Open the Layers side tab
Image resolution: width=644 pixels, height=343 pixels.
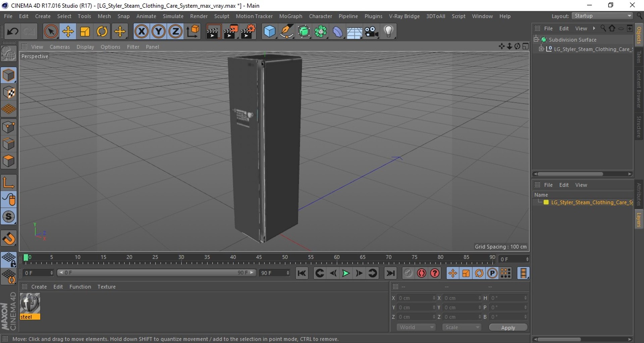[x=639, y=220]
